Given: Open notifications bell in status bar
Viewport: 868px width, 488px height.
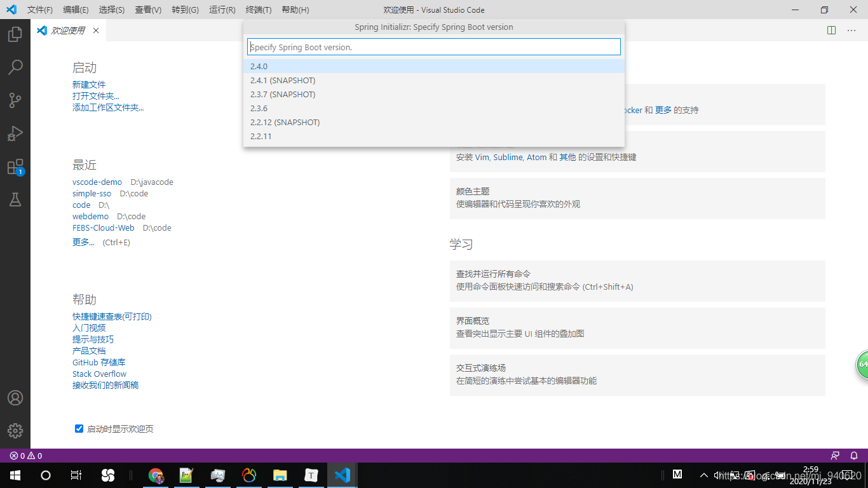Looking at the screenshot, I should (855, 456).
